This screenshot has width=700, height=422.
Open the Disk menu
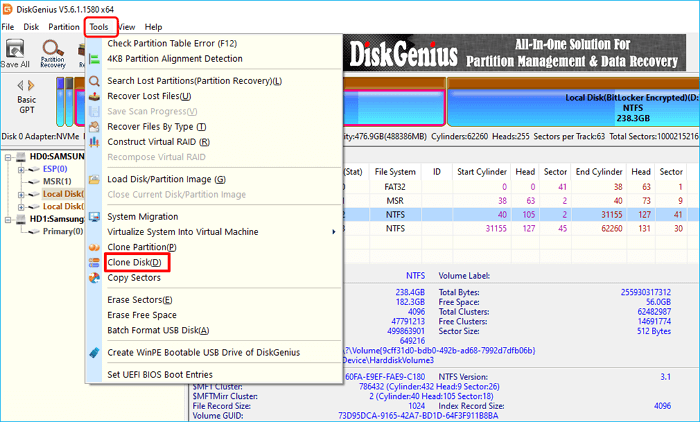click(31, 27)
